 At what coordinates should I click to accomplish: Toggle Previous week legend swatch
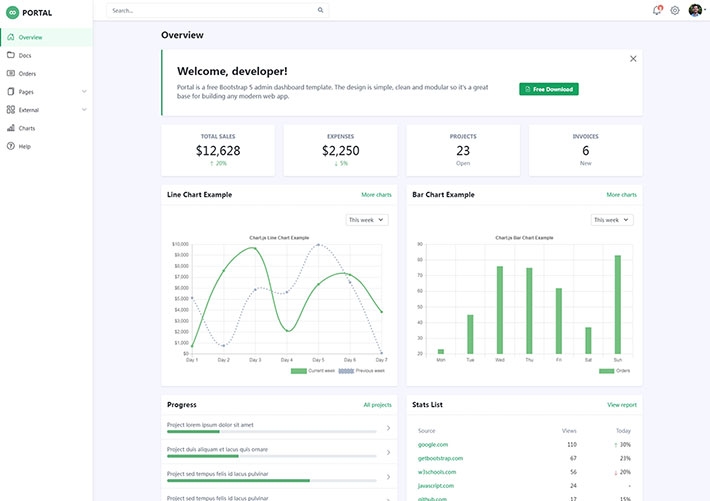346,371
